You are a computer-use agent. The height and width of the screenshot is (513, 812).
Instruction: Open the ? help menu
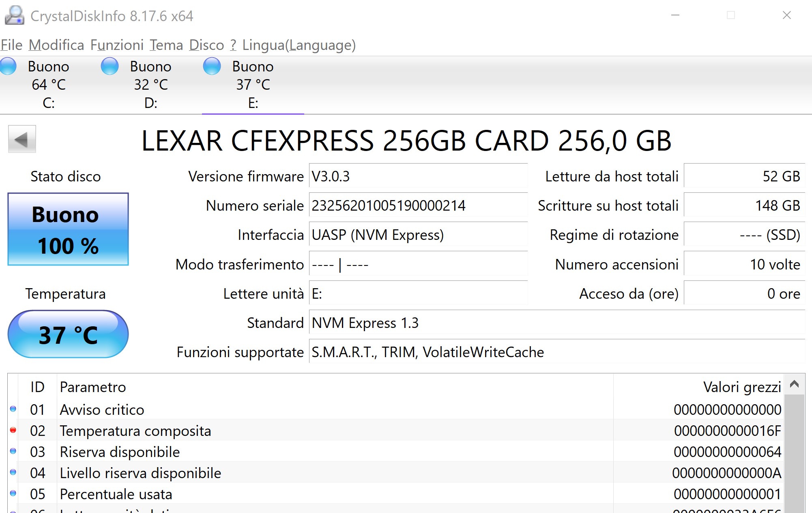pyautogui.click(x=233, y=45)
